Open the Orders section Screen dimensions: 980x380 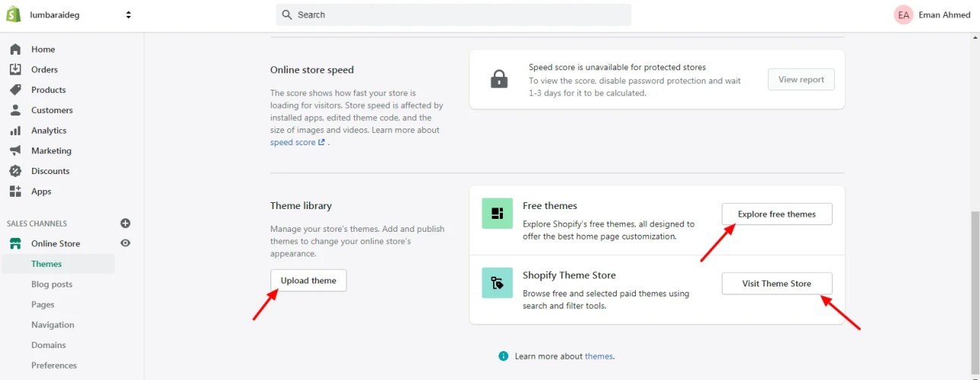tap(44, 69)
